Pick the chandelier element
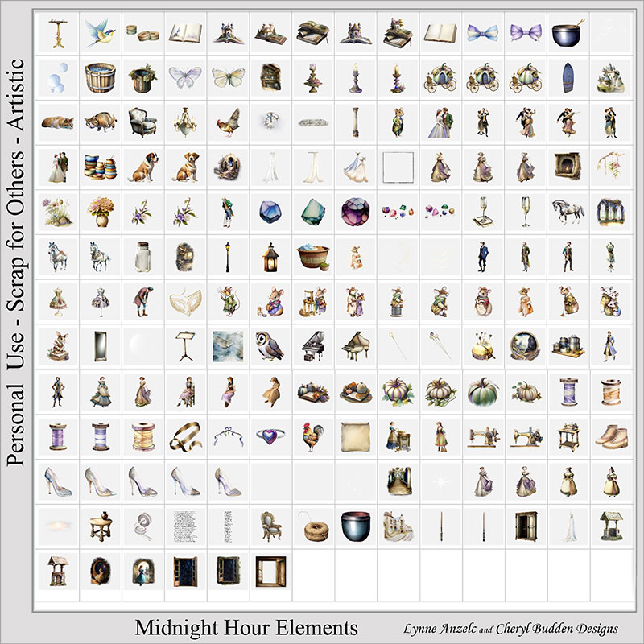The height and width of the screenshot is (644, 644). pos(185,122)
